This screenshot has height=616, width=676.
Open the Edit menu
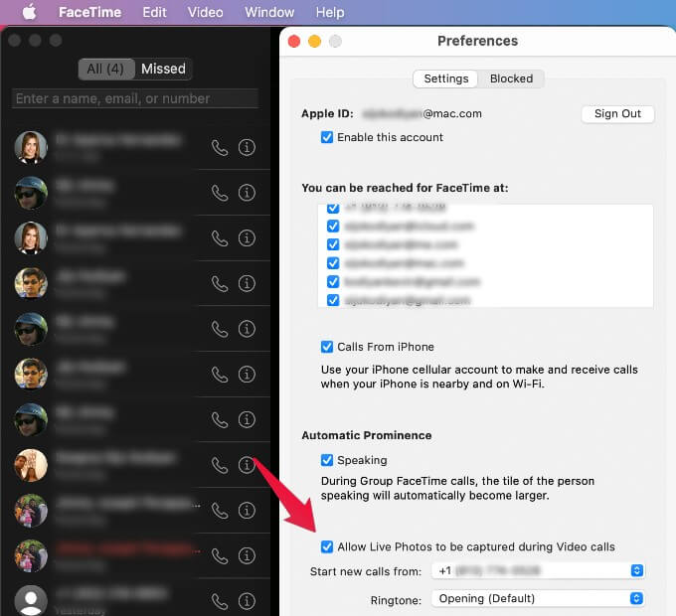point(154,12)
